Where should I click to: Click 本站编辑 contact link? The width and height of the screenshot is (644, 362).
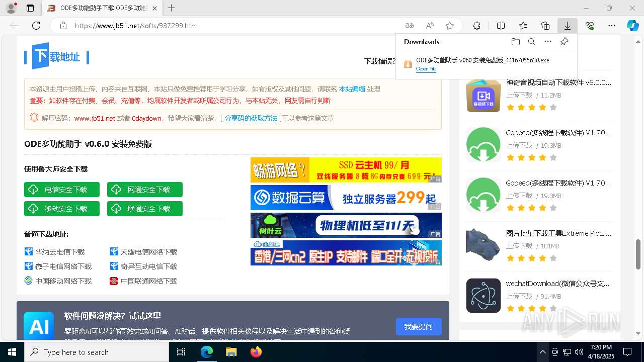pos(352,89)
